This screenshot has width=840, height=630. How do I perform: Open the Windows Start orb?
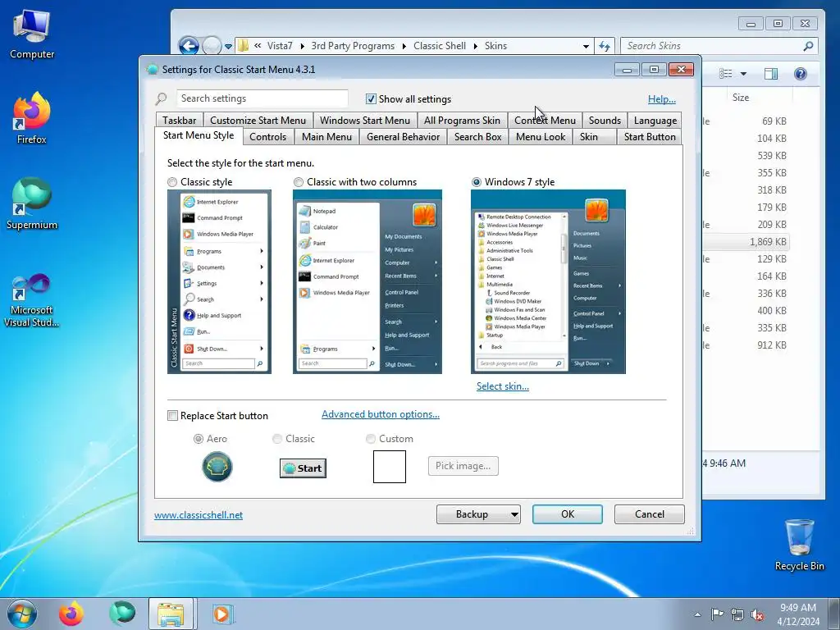click(22, 614)
